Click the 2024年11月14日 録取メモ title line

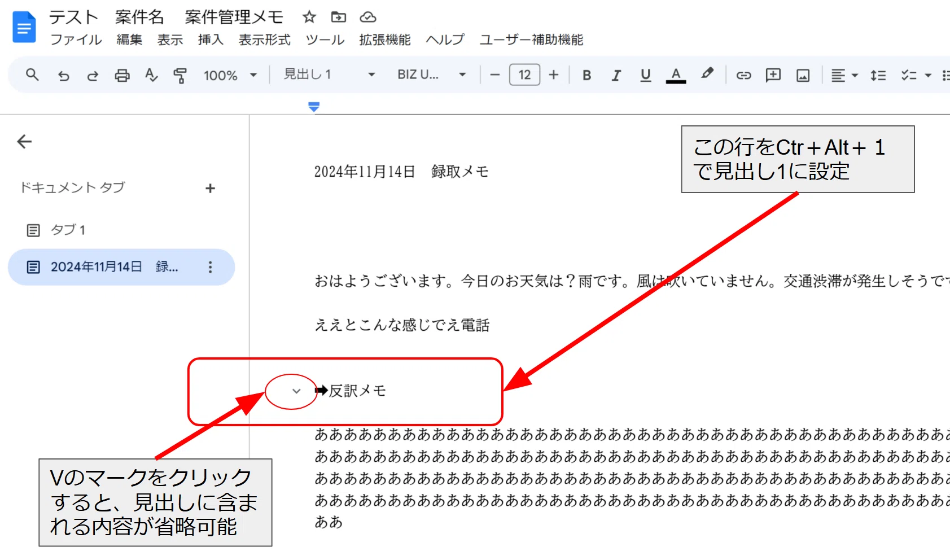(401, 172)
